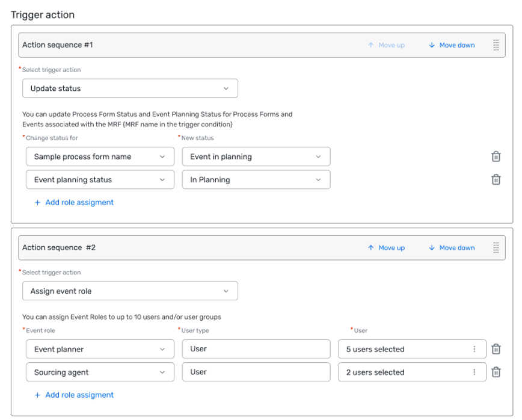
Task: Open the Assign event role trigger action dropdown
Action: point(130,291)
